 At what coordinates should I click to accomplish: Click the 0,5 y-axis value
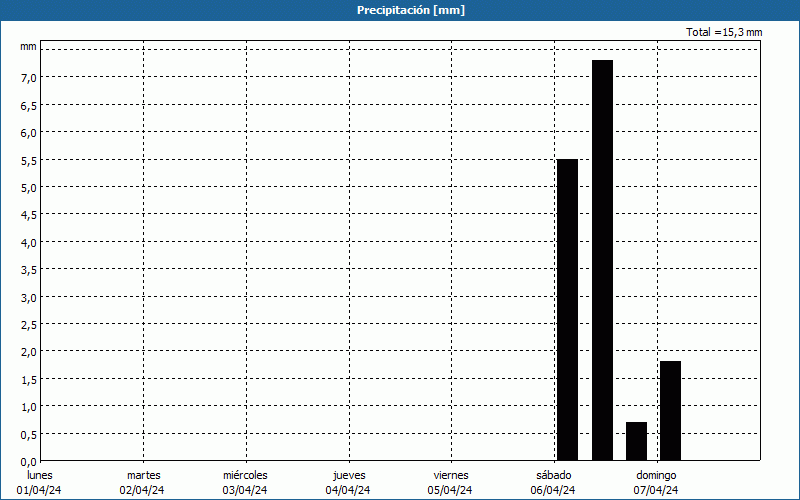(29, 435)
